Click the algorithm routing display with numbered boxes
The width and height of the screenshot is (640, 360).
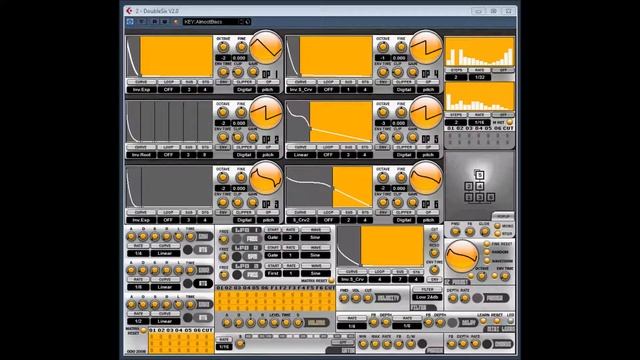480,186
